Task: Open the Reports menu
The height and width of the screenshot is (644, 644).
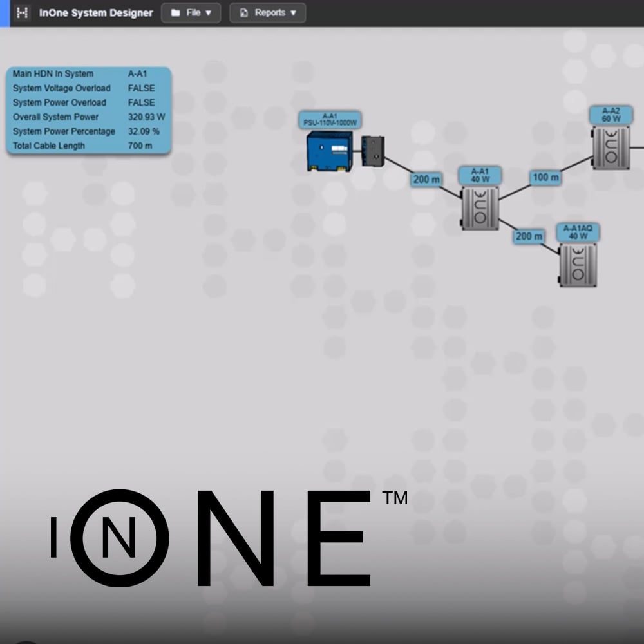Action: [267, 12]
